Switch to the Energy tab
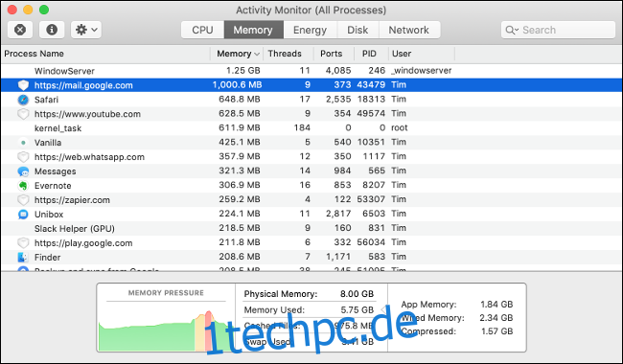Screen dimensions: 623x364 pos(310,30)
